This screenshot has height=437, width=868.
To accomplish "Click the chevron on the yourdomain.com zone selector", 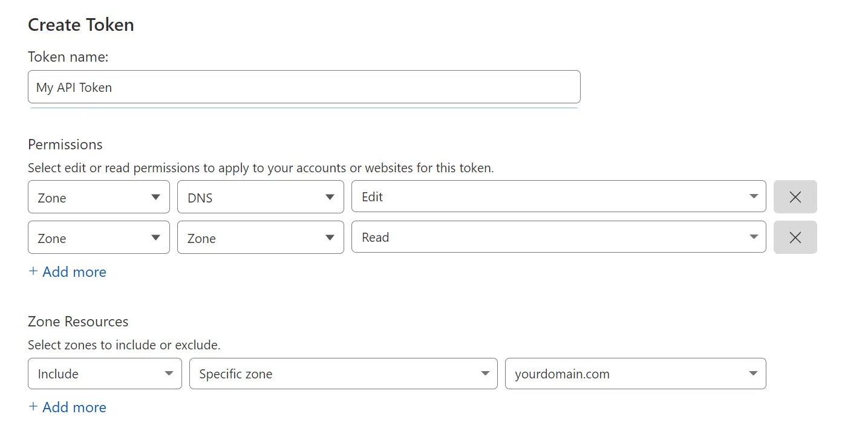I will pyautogui.click(x=753, y=374).
